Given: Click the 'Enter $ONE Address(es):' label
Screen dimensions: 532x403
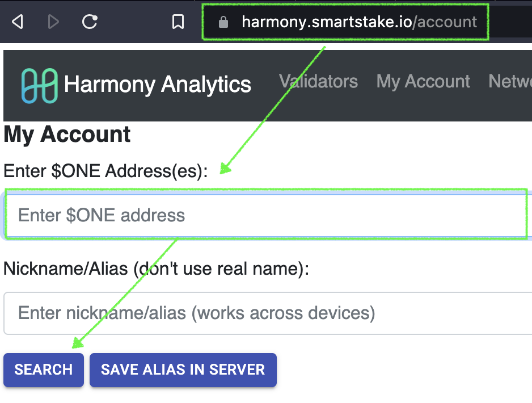Looking at the screenshot, I should [x=105, y=171].
